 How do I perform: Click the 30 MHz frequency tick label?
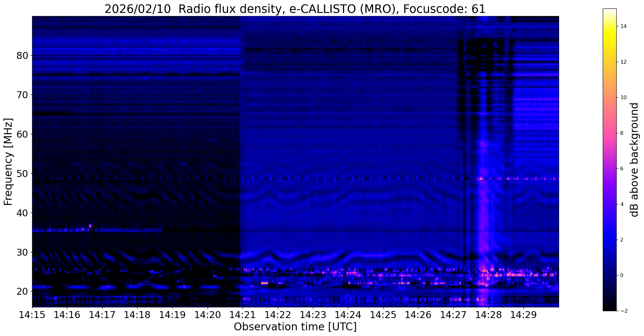point(22,252)
